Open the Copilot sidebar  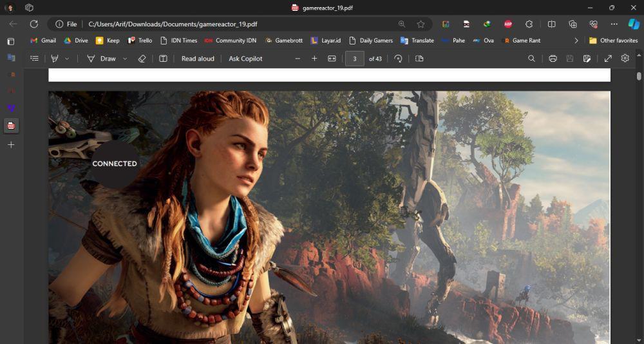pos(634,24)
